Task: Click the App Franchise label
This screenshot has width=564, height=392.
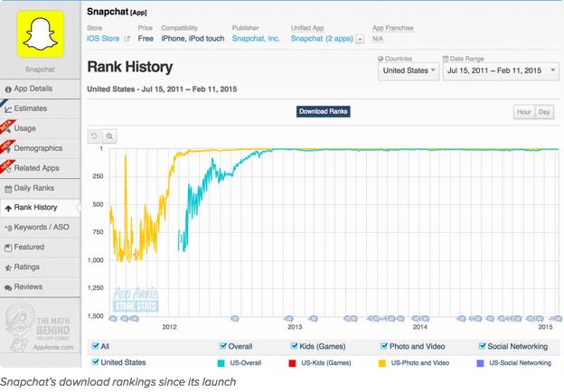Action: tap(393, 28)
